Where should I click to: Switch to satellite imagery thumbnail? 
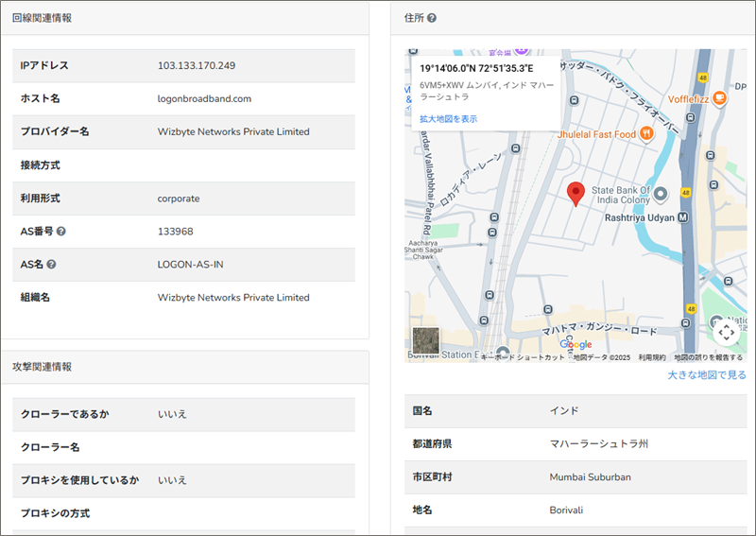click(426, 340)
